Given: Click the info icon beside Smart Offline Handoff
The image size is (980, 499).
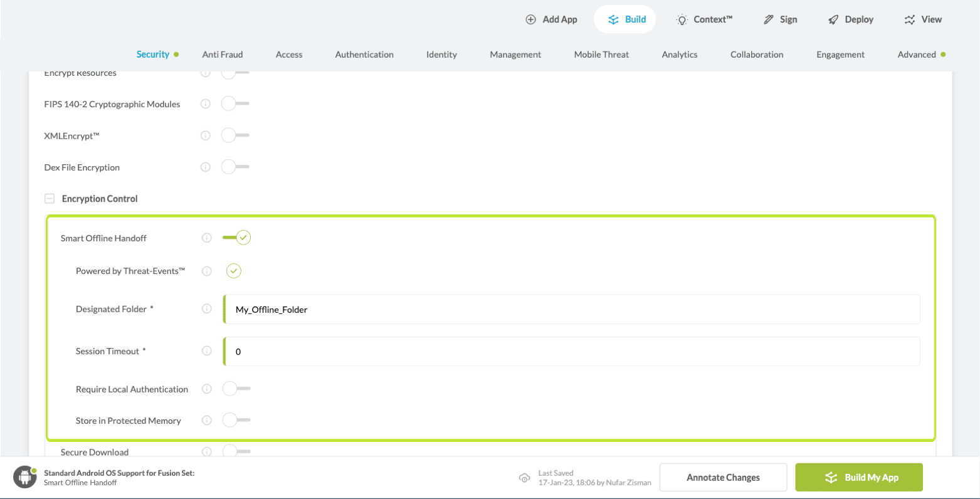Looking at the screenshot, I should click(206, 238).
